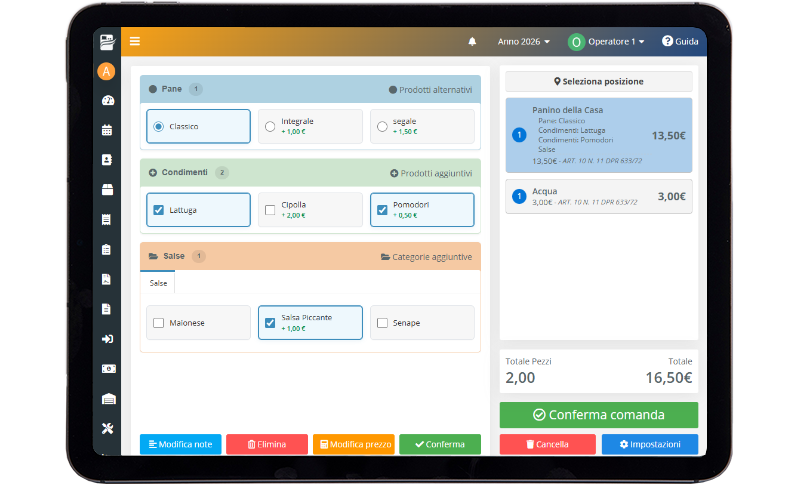Viewport: 800px width, 484px height.
Task: Open the Operatore 1 user dropdown
Action: [616, 42]
